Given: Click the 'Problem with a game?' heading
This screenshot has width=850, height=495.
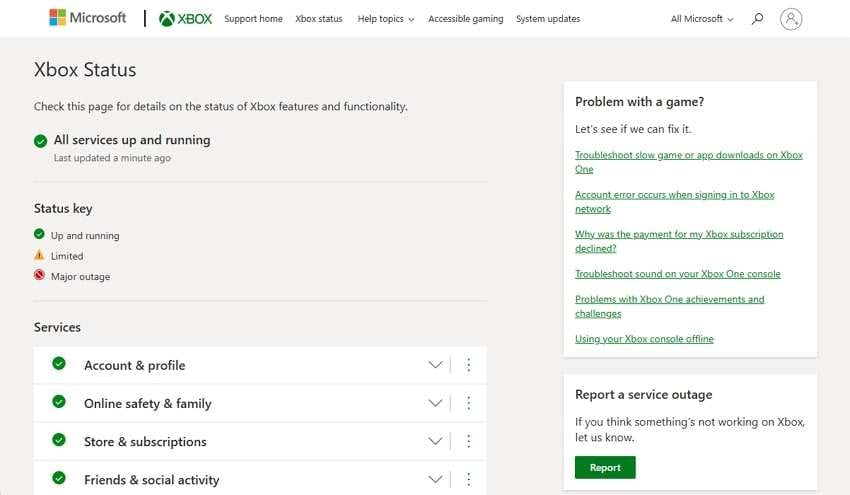Looking at the screenshot, I should [640, 102].
